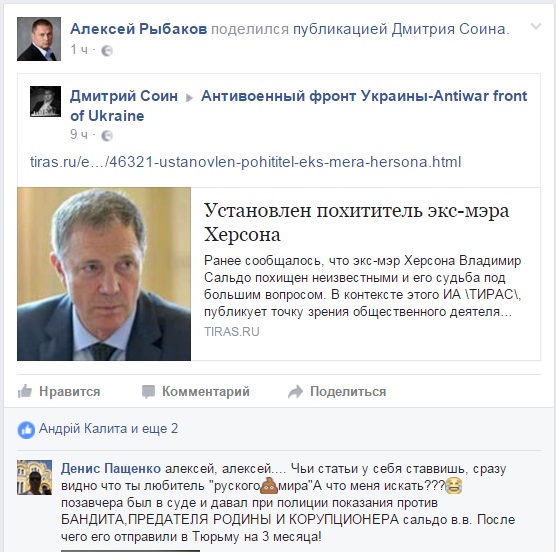Open headline Установлен похититель экс-мэра Херсона

tap(356, 222)
